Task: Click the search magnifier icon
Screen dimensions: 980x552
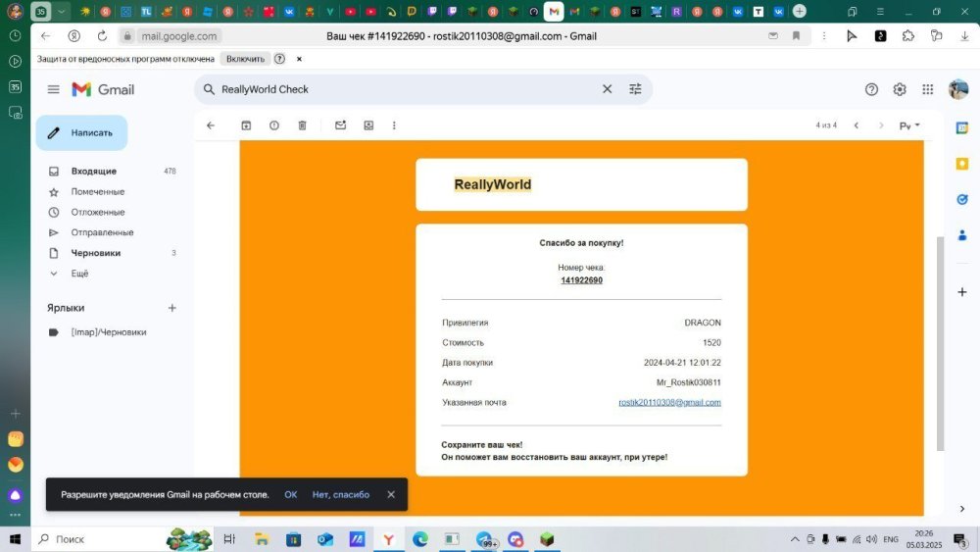Action: coord(209,89)
